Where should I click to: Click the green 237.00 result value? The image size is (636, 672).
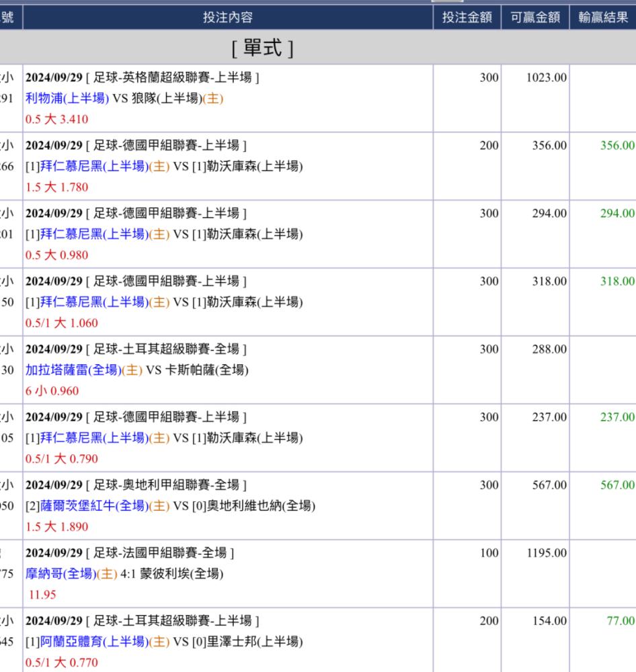pos(617,417)
